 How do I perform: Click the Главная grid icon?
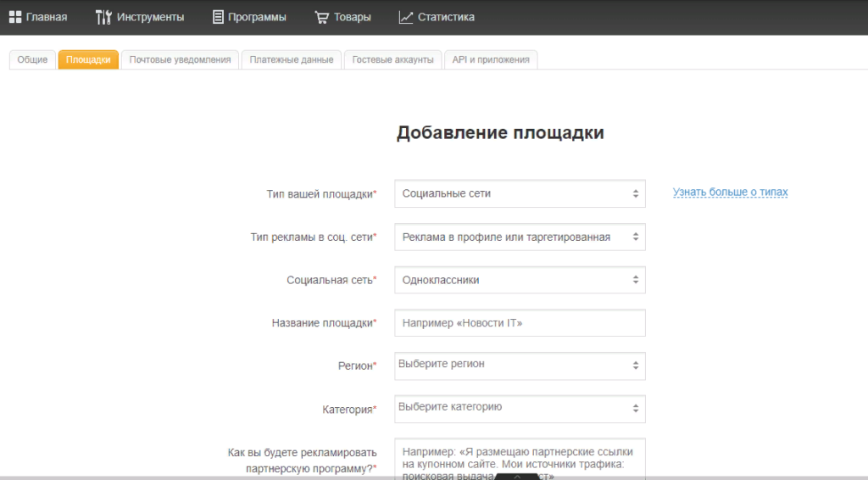click(15, 17)
